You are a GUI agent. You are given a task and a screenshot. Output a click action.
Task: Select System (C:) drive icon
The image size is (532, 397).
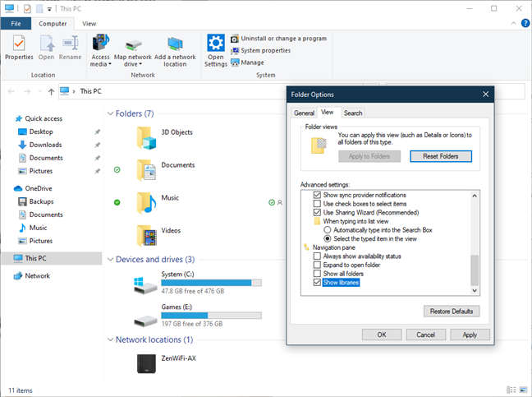[x=145, y=285]
